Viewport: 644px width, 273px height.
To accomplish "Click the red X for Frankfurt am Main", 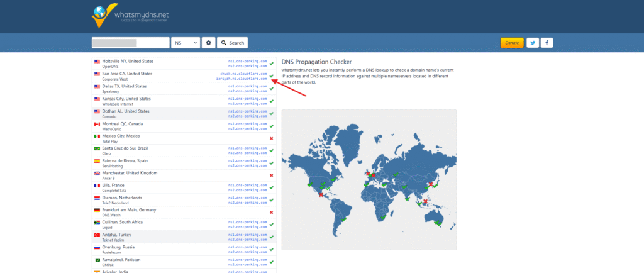I will coord(271,212).
